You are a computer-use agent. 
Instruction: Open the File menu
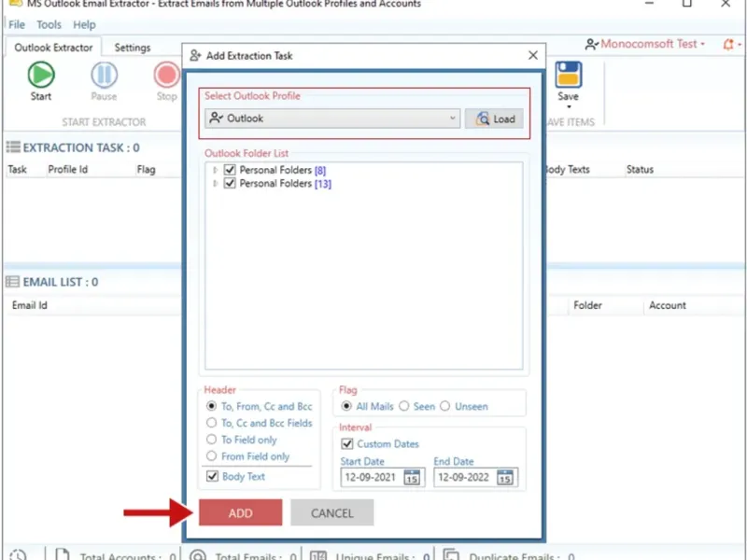[x=17, y=25]
